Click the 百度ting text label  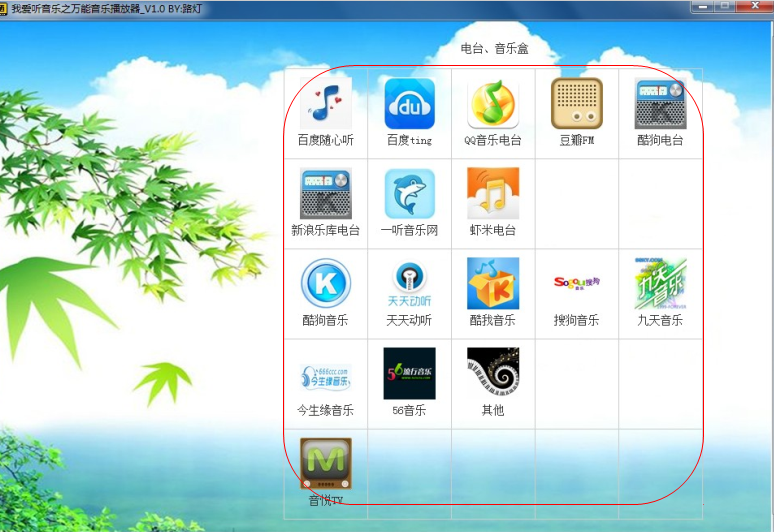coord(409,140)
